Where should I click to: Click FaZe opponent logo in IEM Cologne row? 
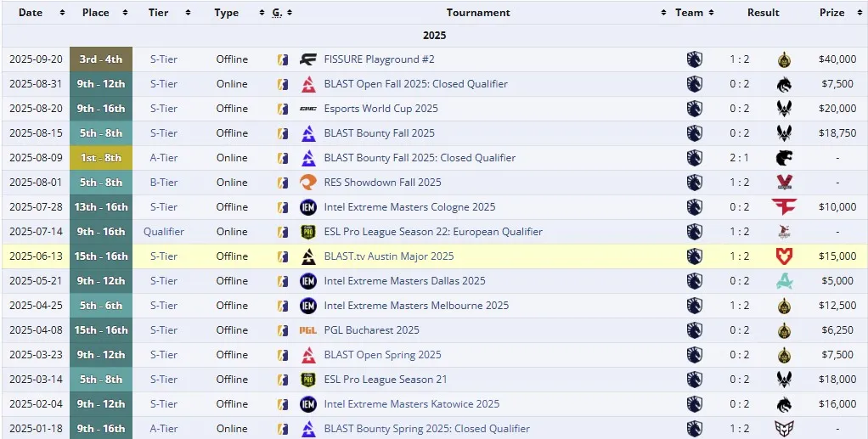pos(784,206)
